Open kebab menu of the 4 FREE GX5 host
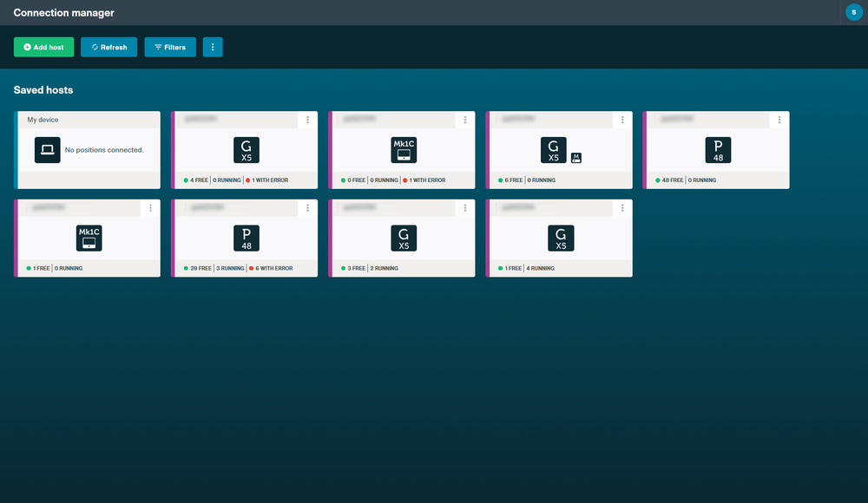 tap(308, 120)
